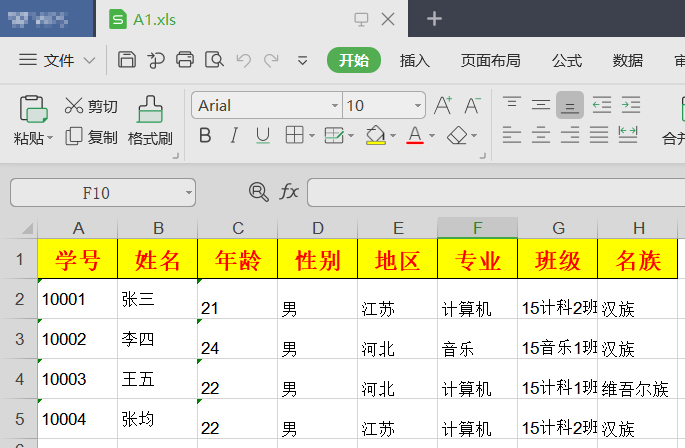Click cell containing 15音乐1班
Image resolution: width=685 pixels, height=448 pixels.
click(x=557, y=339)
